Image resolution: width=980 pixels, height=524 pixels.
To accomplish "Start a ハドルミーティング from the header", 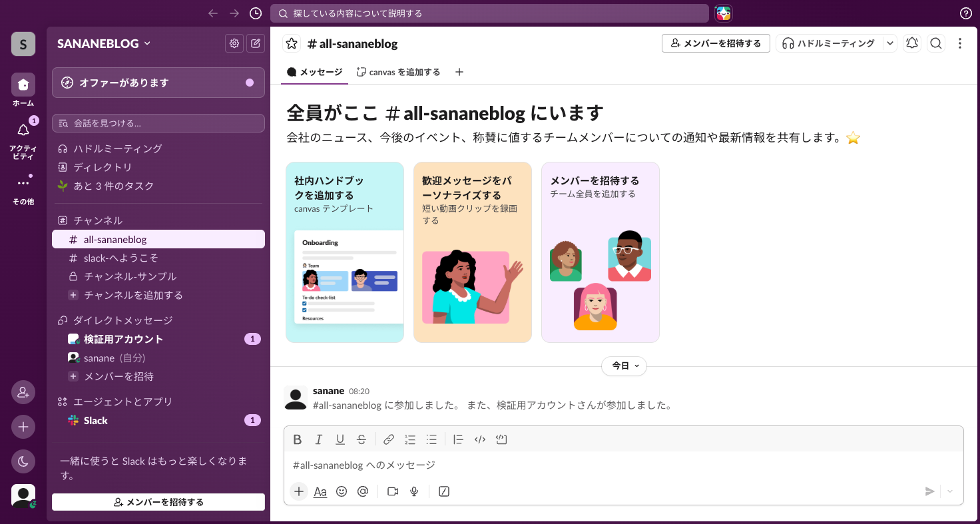I will [829, 43].
